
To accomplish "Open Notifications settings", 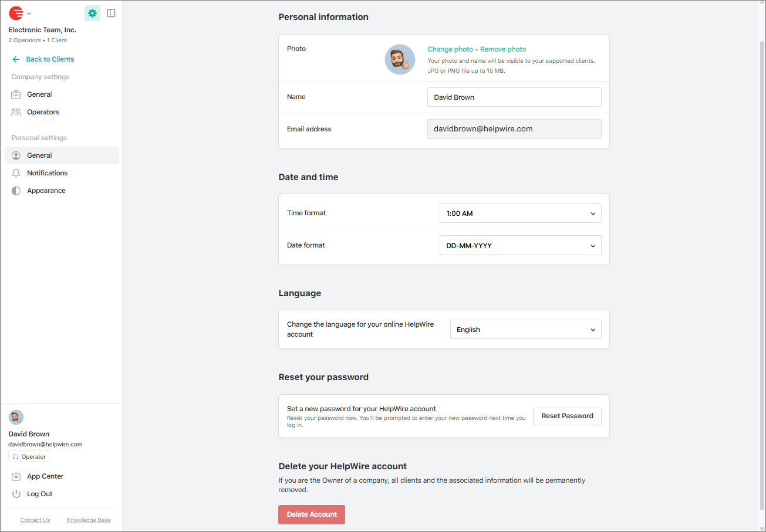I will 46,172.
